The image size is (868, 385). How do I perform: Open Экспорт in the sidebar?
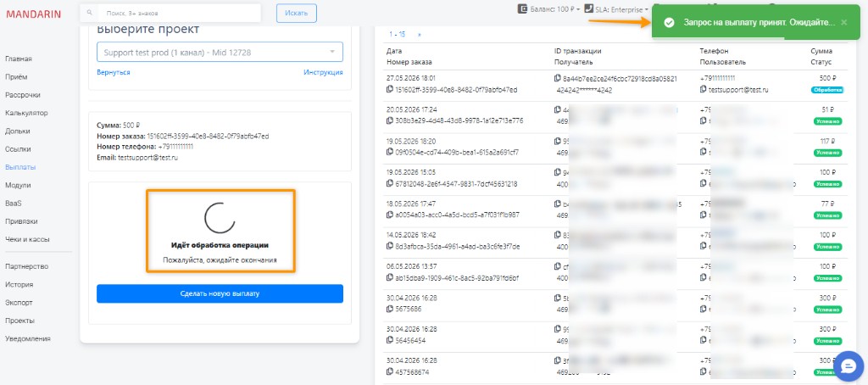[x=19, y=303]
